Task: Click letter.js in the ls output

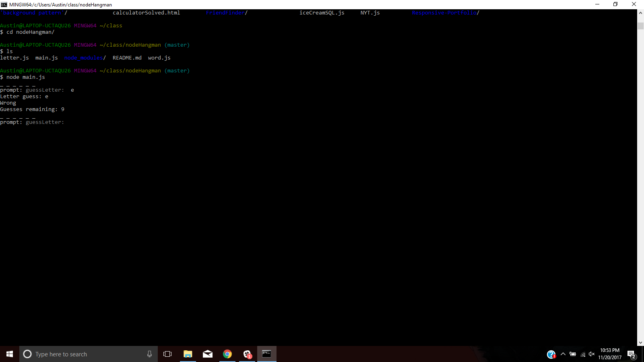Action: pos(14,58)
